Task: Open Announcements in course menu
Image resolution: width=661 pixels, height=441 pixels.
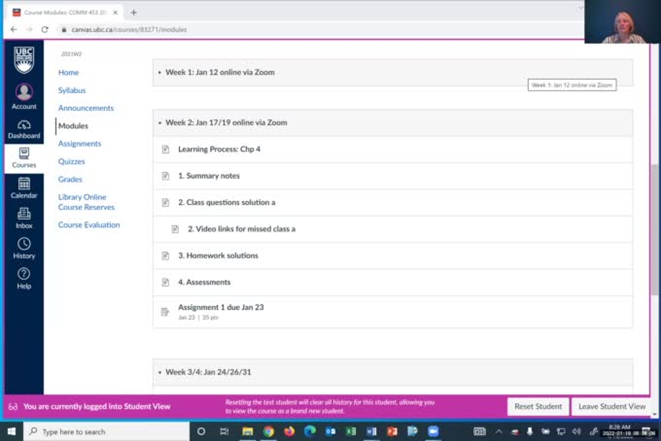Action: click(x=86, y=108)
